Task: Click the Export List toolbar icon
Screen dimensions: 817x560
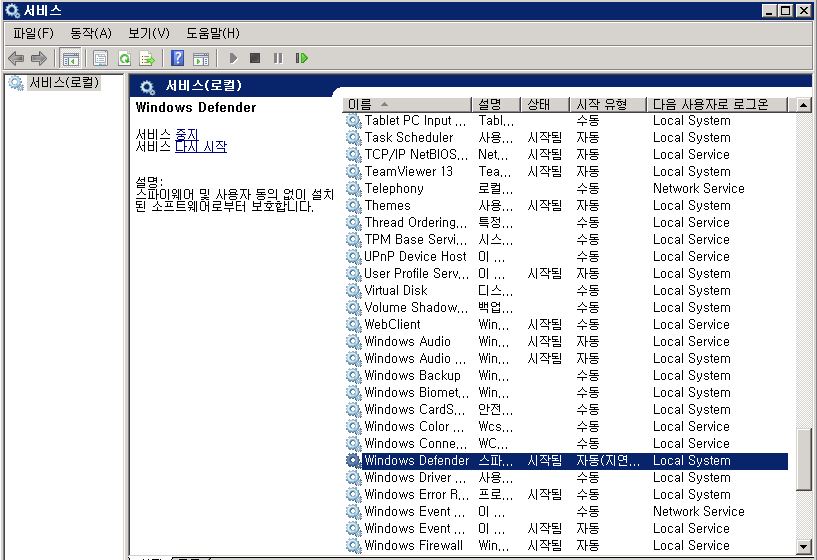Action: click(x=148, y=58)
